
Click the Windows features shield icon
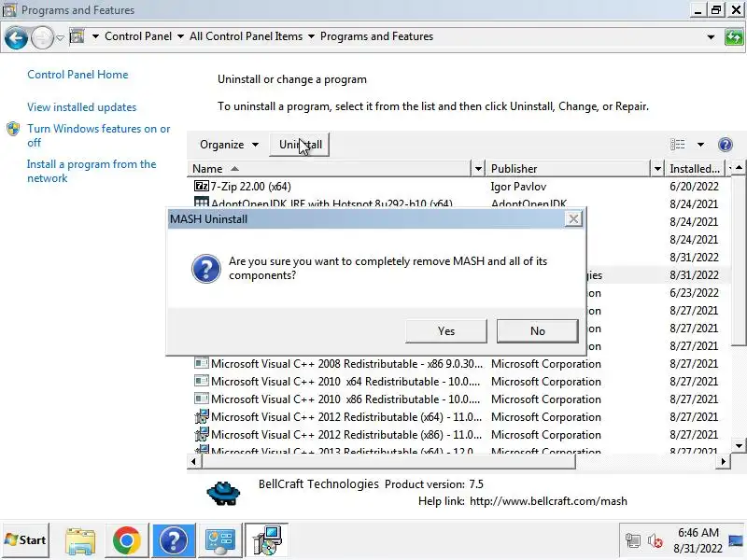(13, 129)
